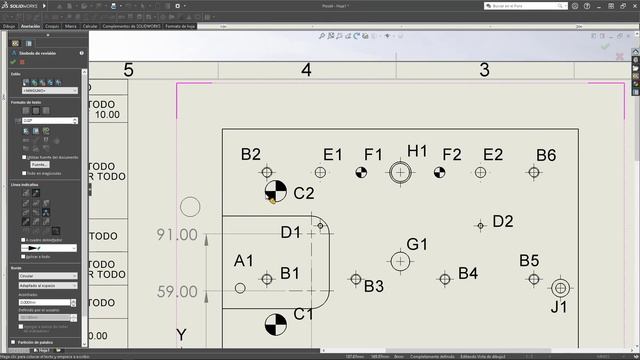Toggle Todo en mayúsculas checkbox
This screenshot has height=360, width=640.
(24, 173)
